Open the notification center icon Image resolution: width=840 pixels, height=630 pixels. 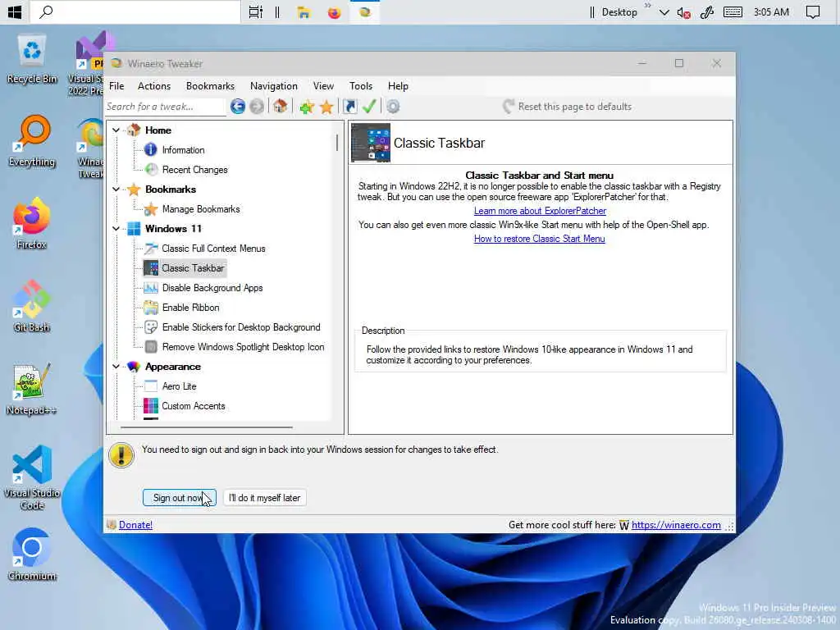click(x=812, y=12)
